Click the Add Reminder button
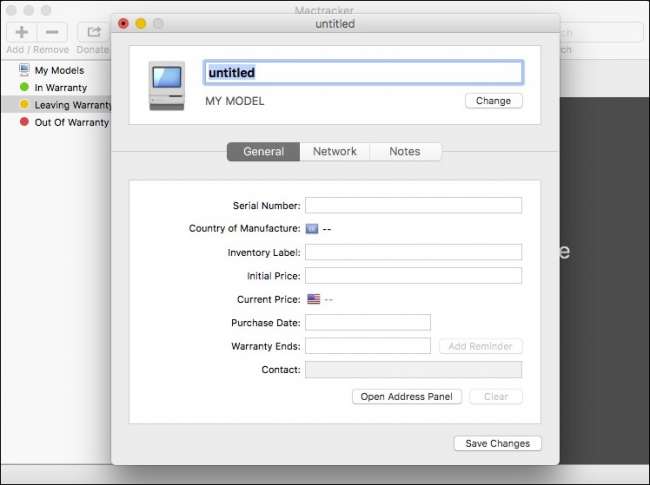 point(480,346)
